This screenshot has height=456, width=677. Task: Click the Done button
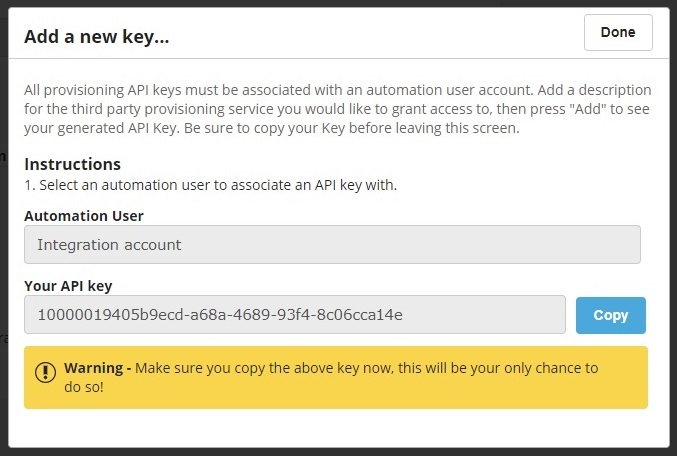[x=618, y=32]
